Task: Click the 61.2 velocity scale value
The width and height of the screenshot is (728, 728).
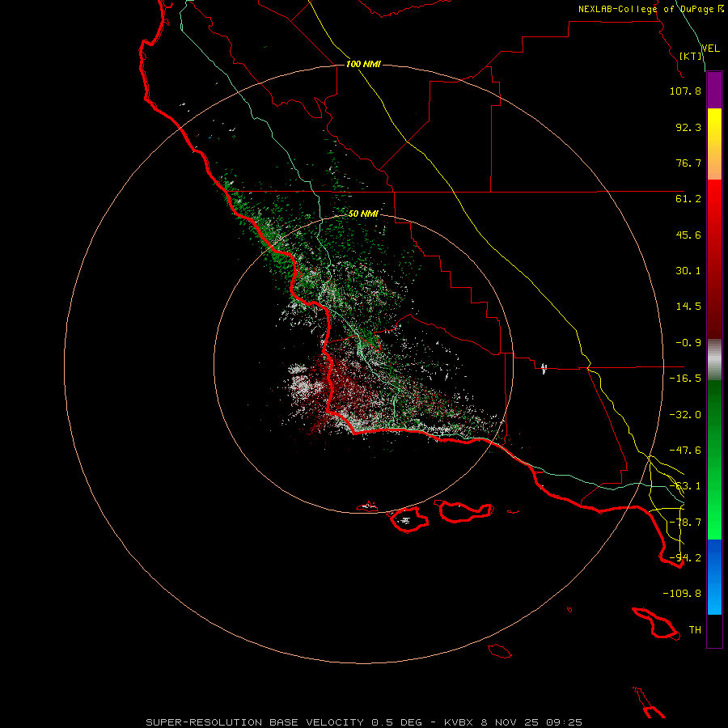Action: [688, 199]
